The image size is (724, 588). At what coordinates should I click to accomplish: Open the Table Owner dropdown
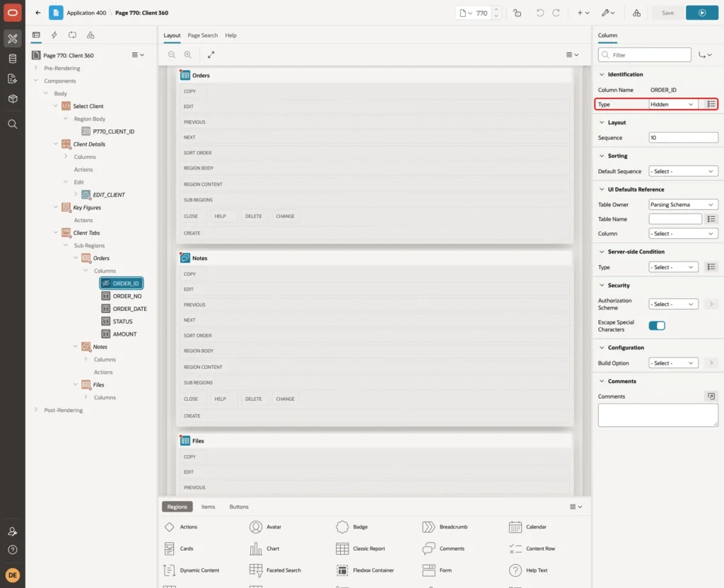tap(683, 204)
